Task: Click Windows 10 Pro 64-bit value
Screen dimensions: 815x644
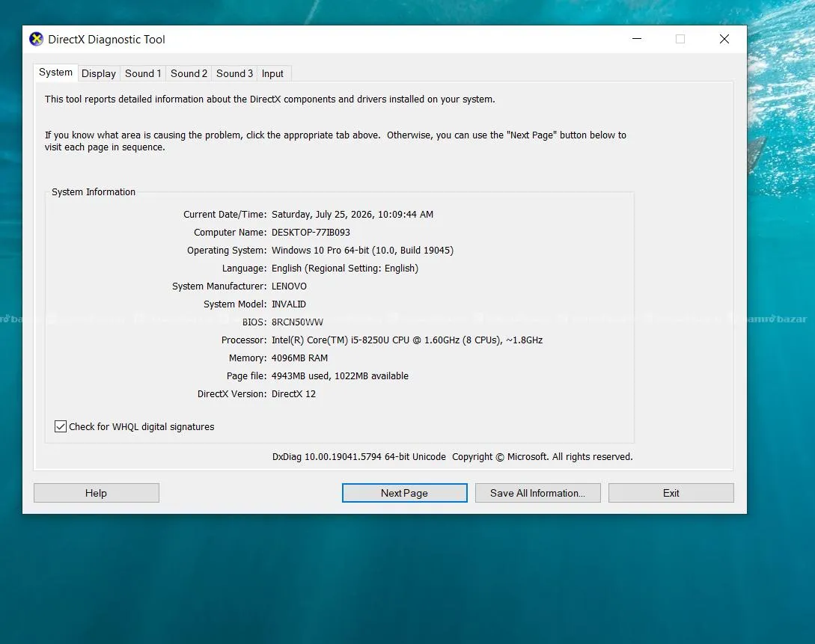Action: [x=362, y=251]
